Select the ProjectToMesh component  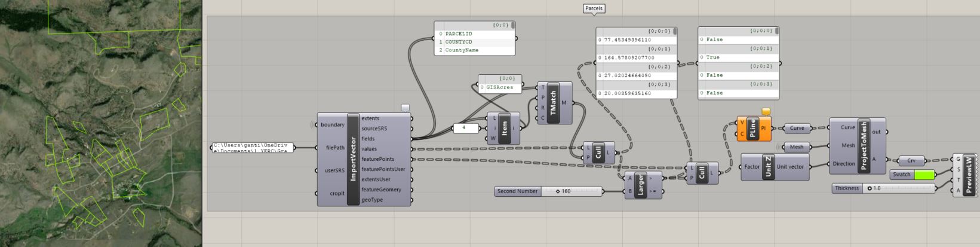pos(863,145)
